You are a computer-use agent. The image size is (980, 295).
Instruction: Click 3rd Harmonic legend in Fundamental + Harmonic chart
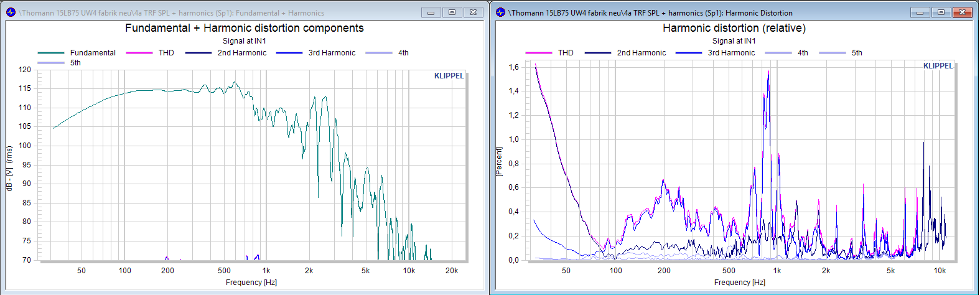pos(332,53)
